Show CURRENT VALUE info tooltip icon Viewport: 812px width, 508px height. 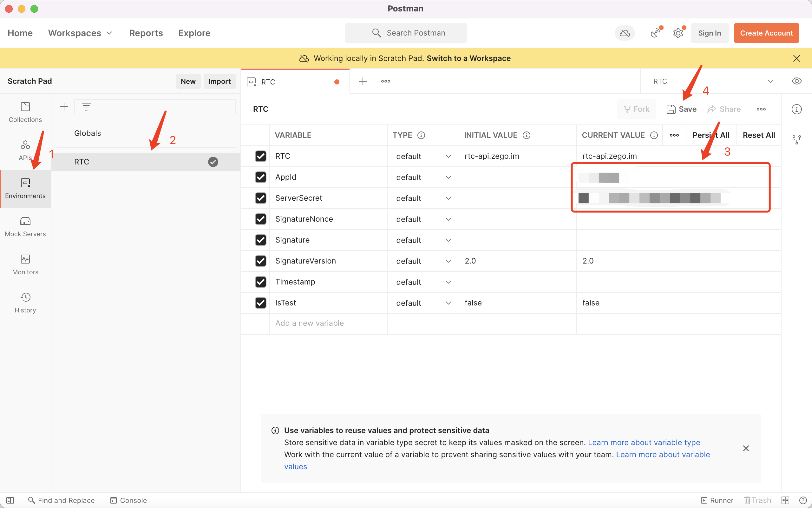tap(654, 135)
